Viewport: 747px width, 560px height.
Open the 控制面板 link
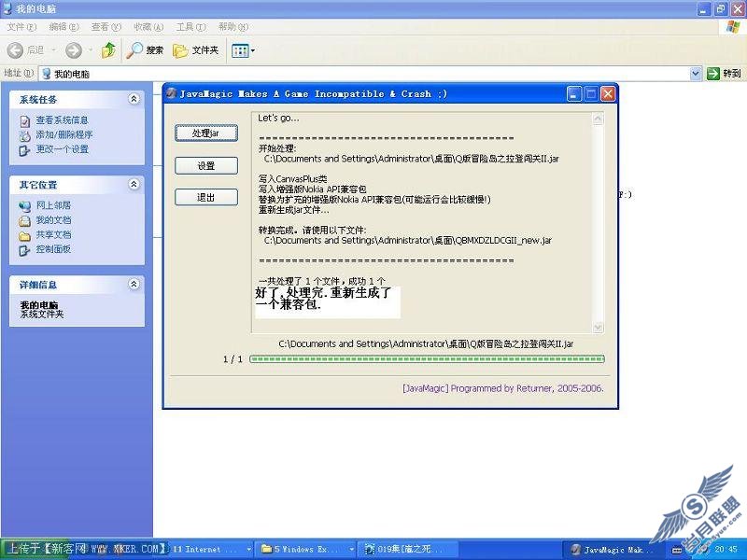pos(53,249)
